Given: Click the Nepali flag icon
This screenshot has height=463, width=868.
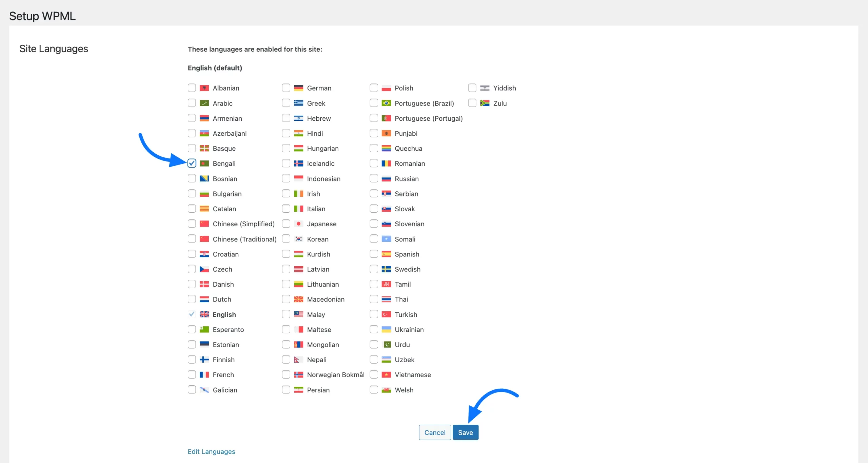Looking at the screenshot, I should (298, 360).
